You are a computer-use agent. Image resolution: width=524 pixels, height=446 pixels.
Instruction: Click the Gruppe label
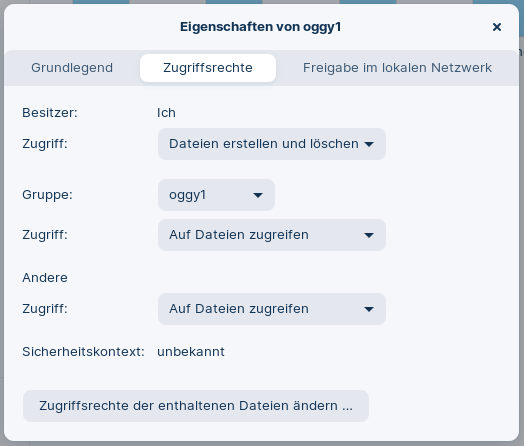coord(47,195)
